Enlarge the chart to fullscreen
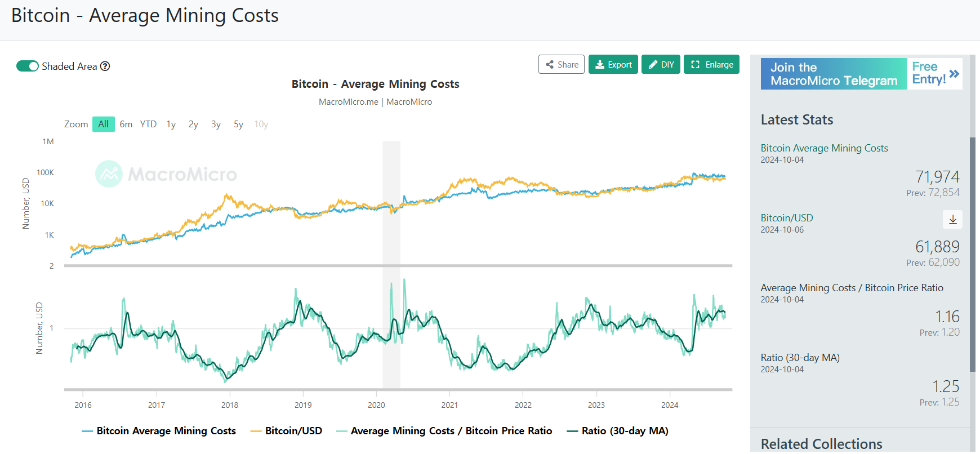Screen dimensions: 980x454 [x=712, y=65]
